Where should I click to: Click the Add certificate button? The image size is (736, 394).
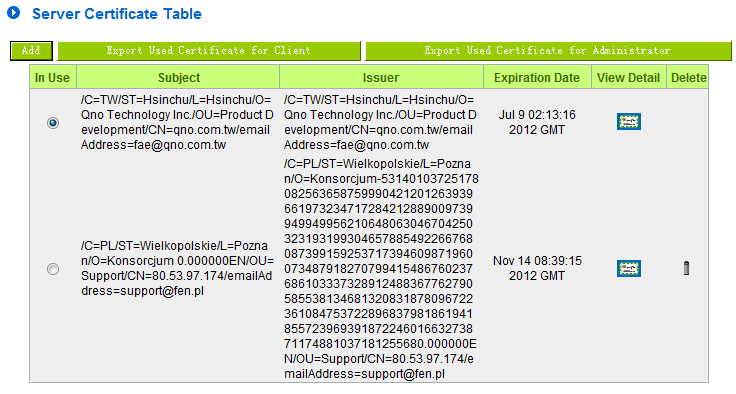coord(31,51)
